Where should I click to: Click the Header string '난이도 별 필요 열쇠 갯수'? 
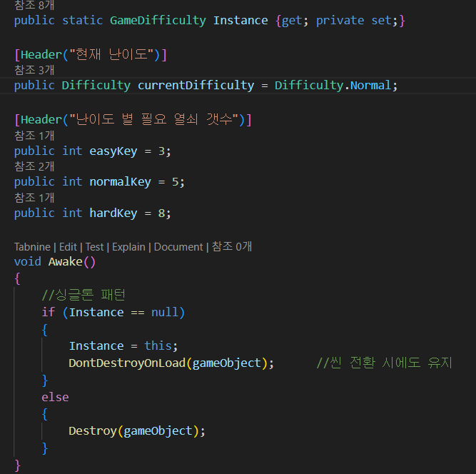154,119
